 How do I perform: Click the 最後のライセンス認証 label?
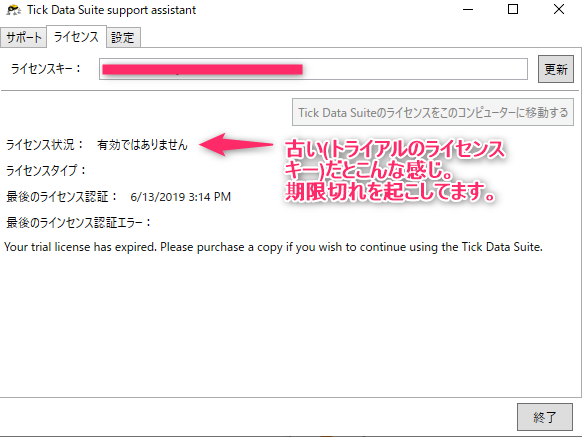(x=62, y=196)
